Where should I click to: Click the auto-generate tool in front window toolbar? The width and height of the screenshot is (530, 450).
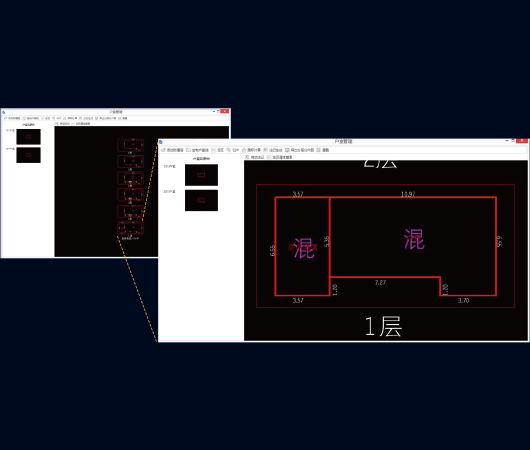(273, 150)
